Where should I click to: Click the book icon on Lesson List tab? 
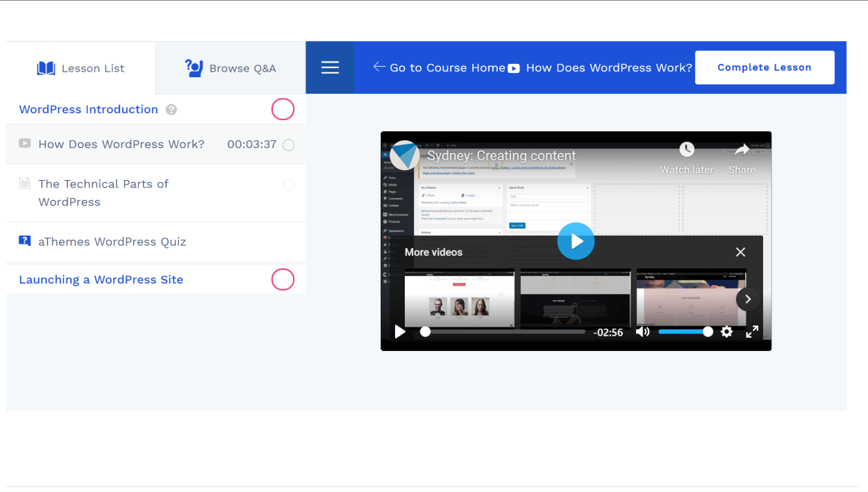(x=46, y=68)
